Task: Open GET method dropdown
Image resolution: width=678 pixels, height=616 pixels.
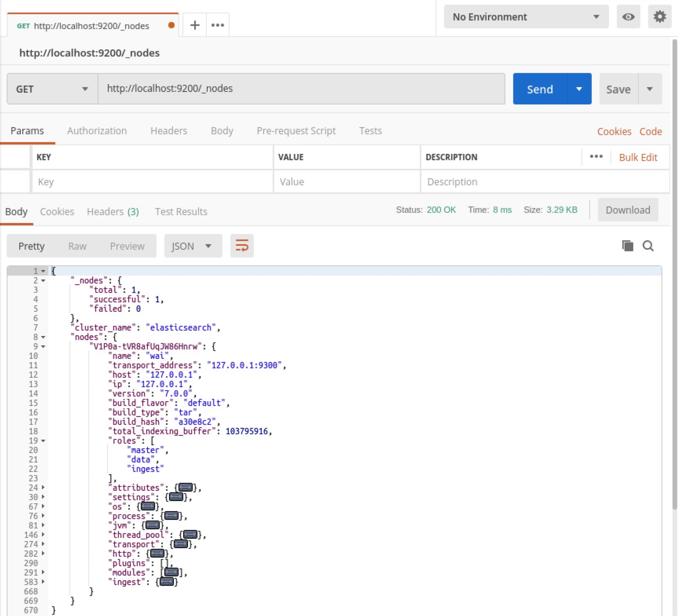Action: [52, 89]
